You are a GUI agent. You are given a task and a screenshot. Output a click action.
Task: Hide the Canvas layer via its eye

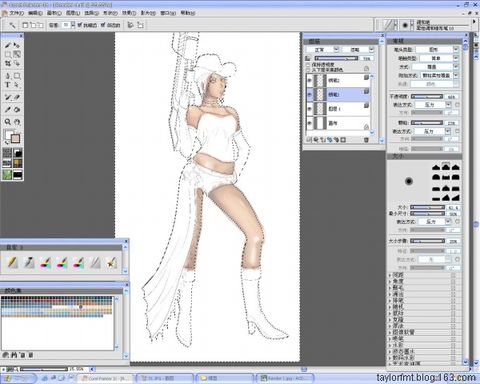309,123
